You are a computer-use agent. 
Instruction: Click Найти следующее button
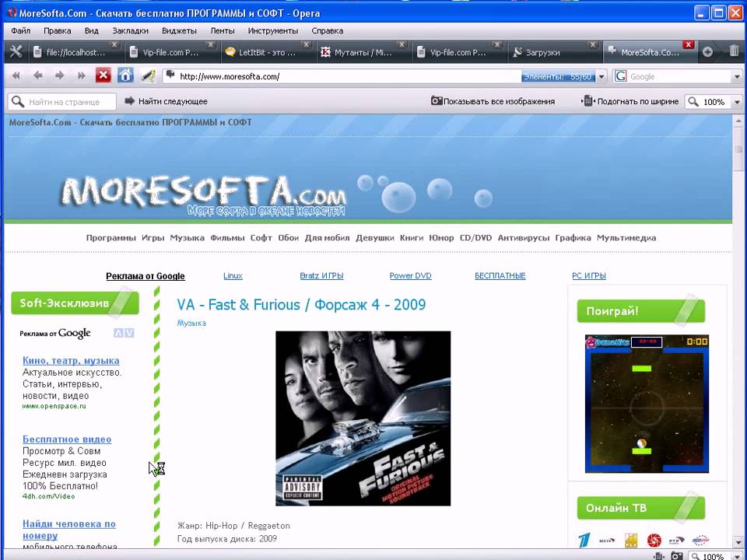tap(167, 101)
